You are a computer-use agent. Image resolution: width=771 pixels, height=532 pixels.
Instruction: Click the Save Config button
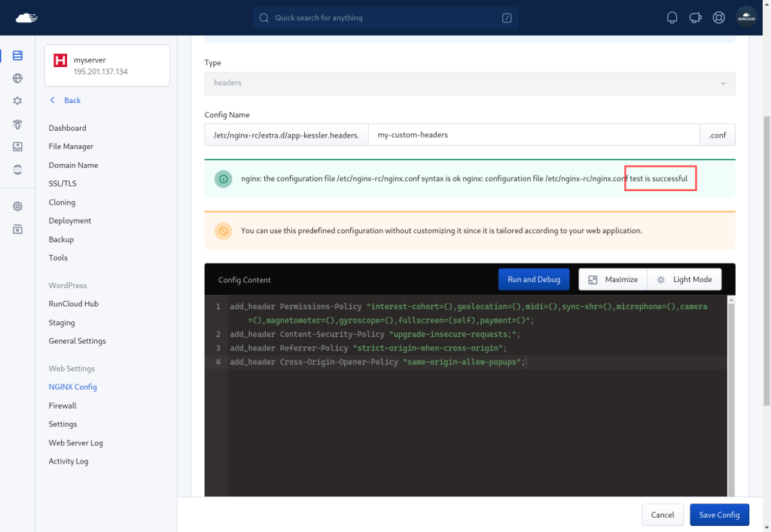[719, 515]
